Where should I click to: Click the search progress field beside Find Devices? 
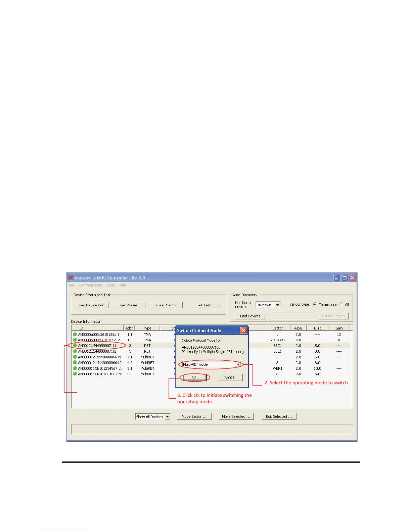292,316
